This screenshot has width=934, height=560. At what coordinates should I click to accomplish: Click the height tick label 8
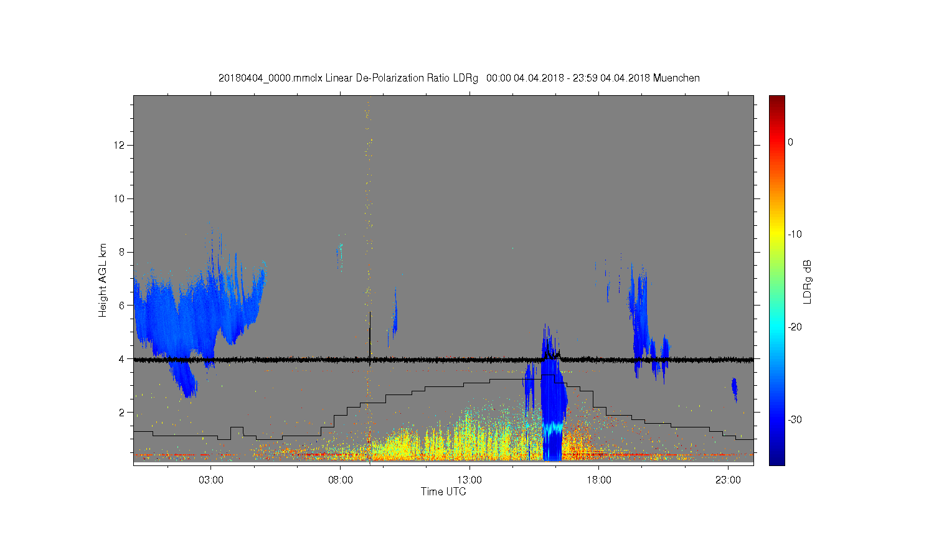pos(123,252)
